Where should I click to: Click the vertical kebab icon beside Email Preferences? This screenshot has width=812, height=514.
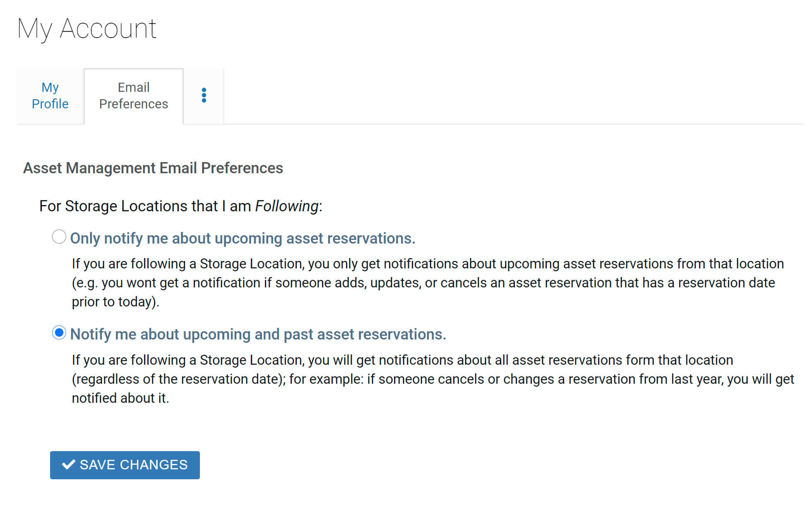coord(204,95)
